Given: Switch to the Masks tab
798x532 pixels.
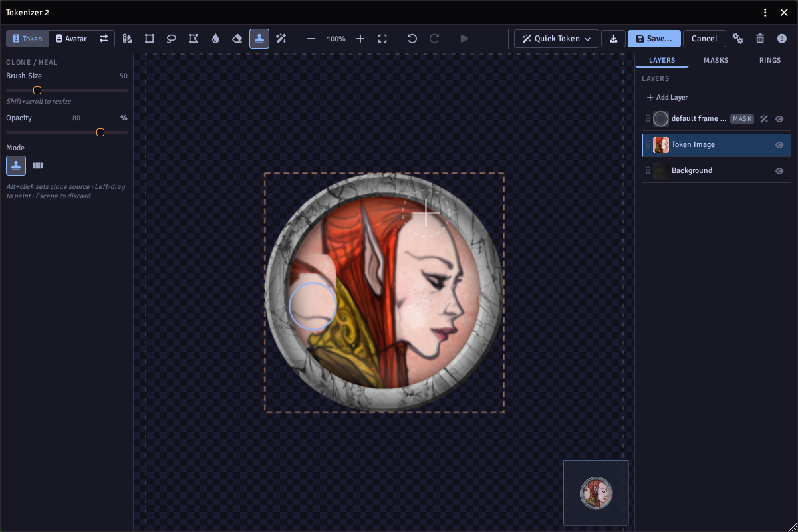Looking at the screenshot, I should tap(716, 61).
